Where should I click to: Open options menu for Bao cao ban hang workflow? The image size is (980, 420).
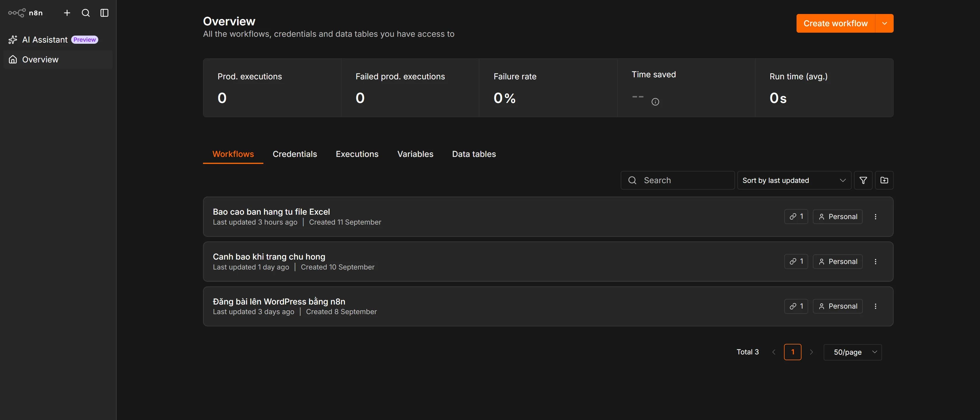(875, 216)
